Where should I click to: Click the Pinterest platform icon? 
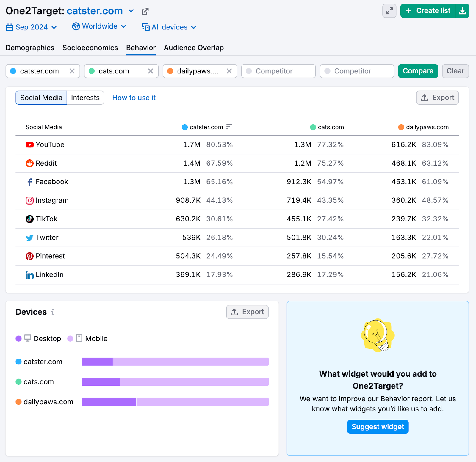[29, 256]
